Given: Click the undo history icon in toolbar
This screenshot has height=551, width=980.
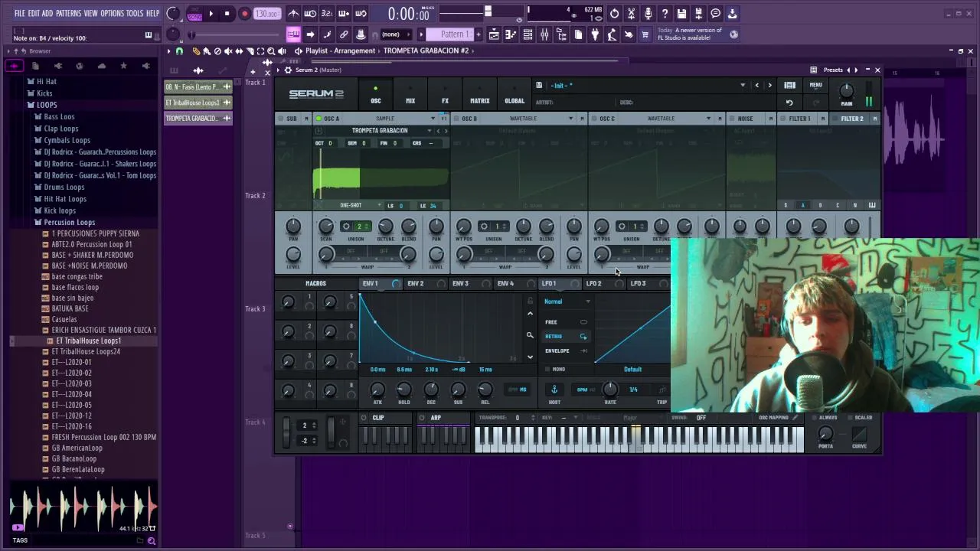Looking at the screenshot, I should (x=614, y=14).
